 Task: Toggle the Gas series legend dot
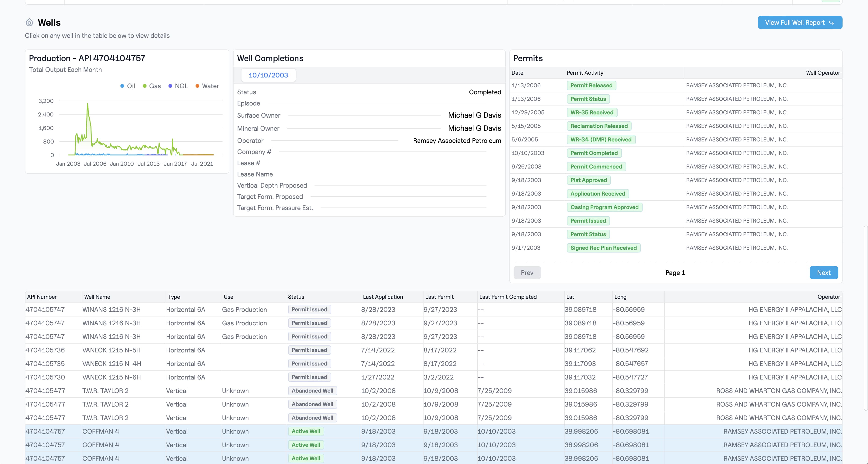point(145,86)
